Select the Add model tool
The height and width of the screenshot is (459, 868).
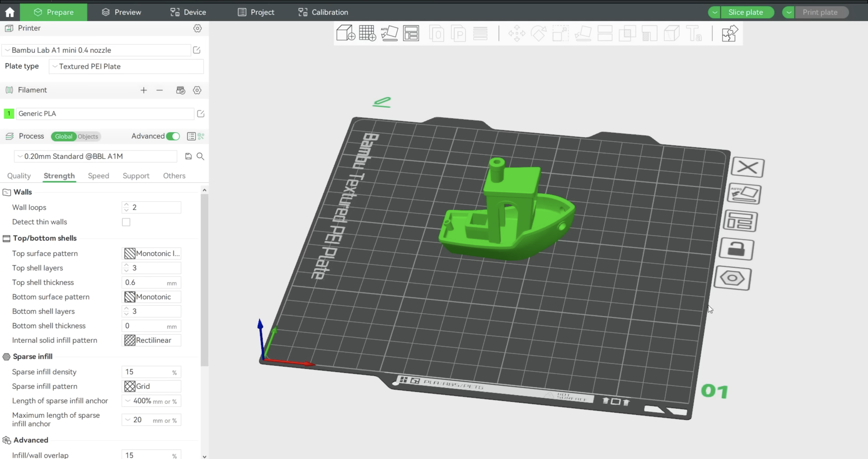(x=345, y=33)
